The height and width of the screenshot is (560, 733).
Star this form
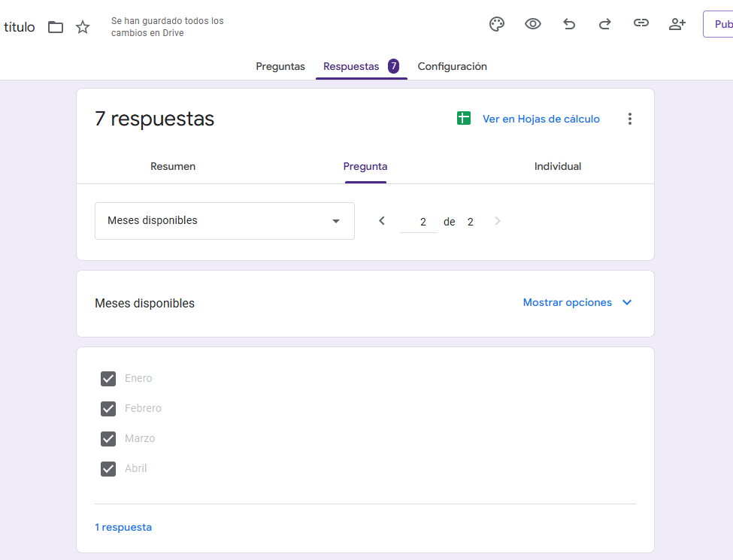click(x=83, y=27)
